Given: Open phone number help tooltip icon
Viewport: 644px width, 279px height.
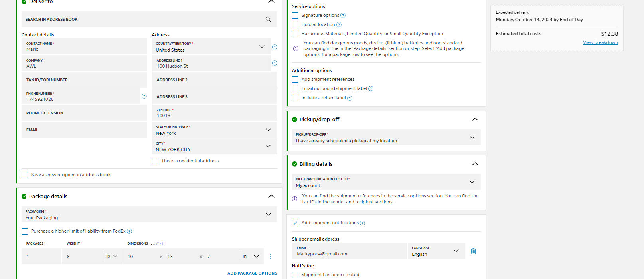Looking at the screenshot, I should pos(144,96).
